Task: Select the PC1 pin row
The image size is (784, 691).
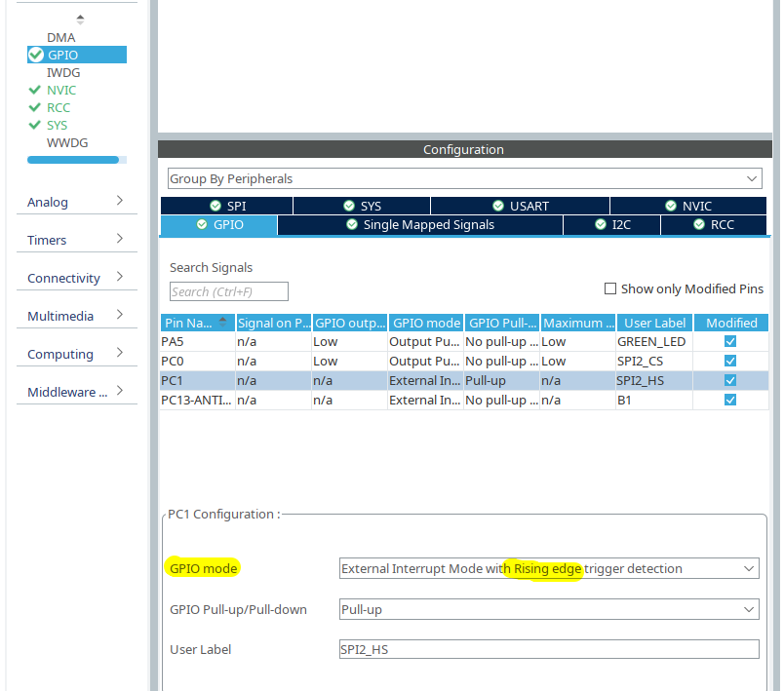Action: (x=464, y=381)
